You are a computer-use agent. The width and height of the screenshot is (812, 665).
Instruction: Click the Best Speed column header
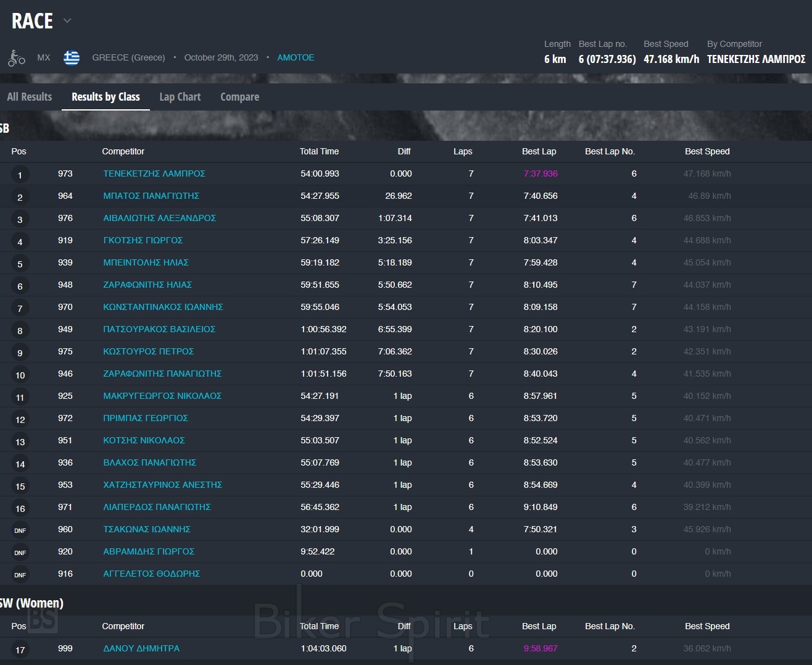pyautogui.click(x=707, y=151)
